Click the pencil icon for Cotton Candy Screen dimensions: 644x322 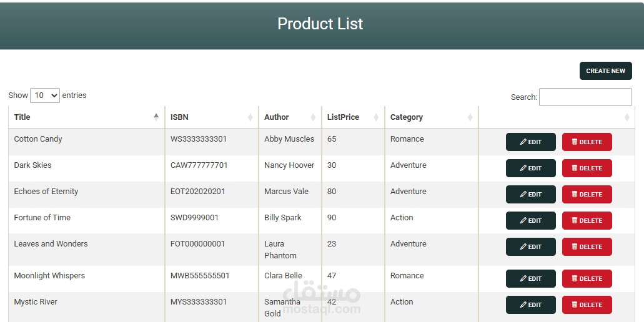(x=523, y=142)
